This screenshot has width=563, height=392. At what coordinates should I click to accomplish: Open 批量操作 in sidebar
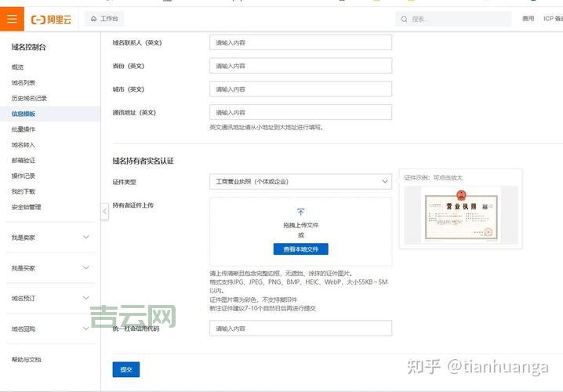click(x=24, y=129)
